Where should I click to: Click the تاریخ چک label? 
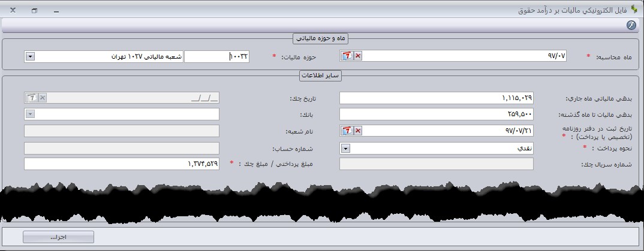click(x=304, y=98)
